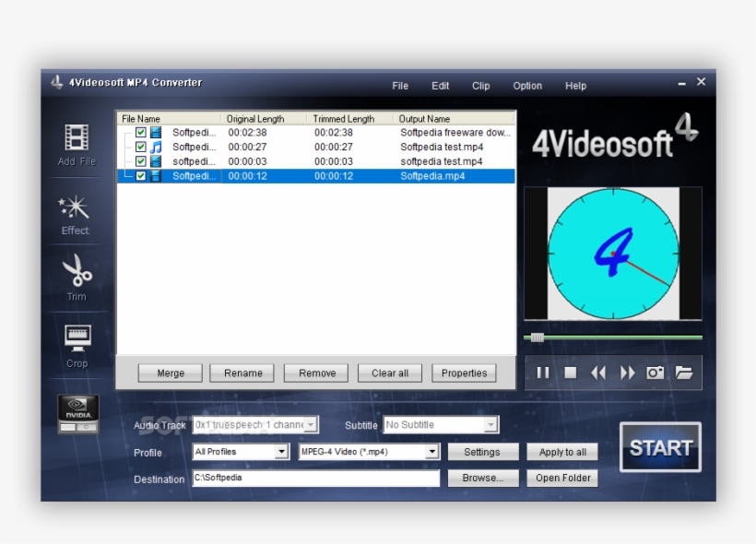Click Apply to all button
The width and height of the screenshot is (756, 544).
coord(562,452)
